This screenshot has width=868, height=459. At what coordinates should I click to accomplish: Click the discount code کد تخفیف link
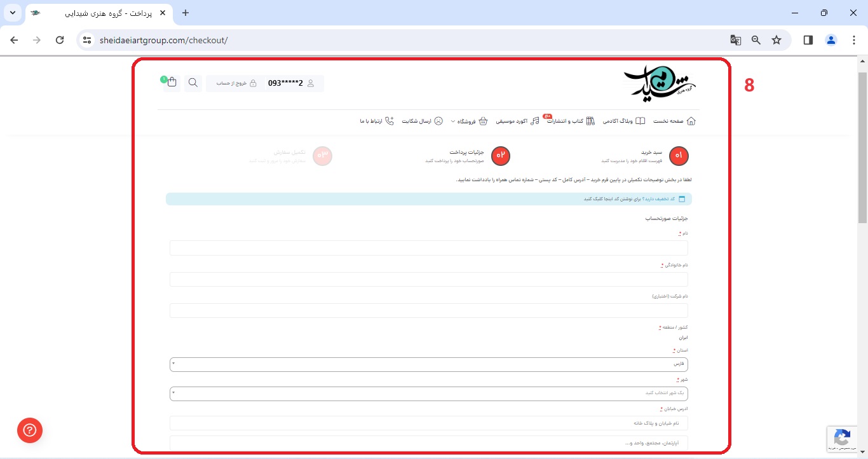pos(658,199)
